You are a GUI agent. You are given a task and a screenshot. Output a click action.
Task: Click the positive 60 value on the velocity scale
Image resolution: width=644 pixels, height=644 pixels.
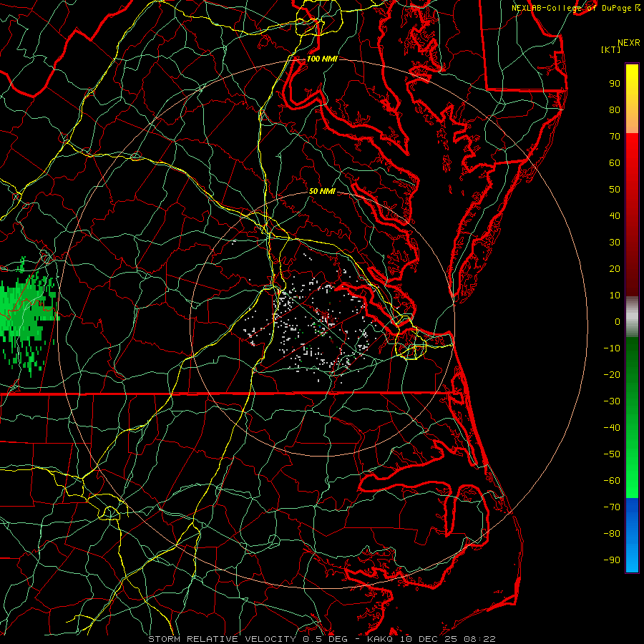(x=615, y=163)
